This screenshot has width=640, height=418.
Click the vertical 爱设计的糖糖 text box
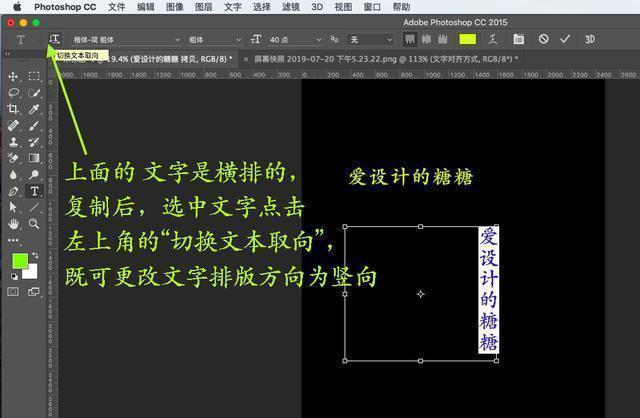click(488, 289)
